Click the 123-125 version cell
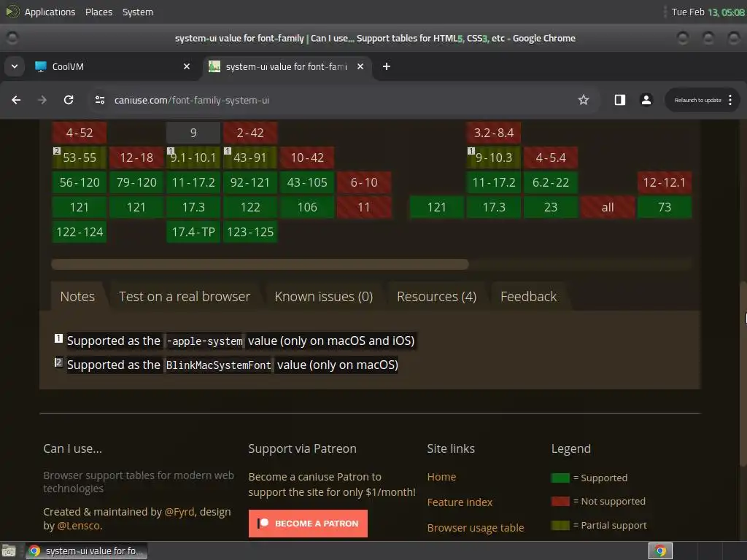747x560 pixels. click(250, 232)
